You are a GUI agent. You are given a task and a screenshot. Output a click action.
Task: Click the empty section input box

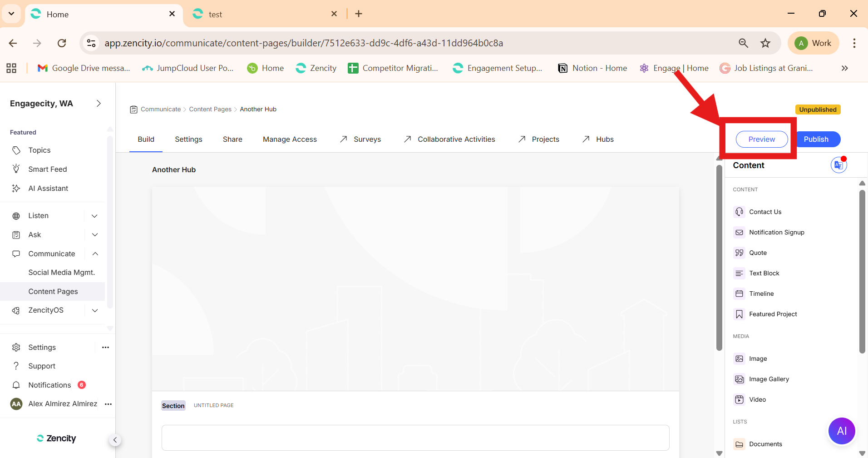pyautogui.click(x=415, y=438)
